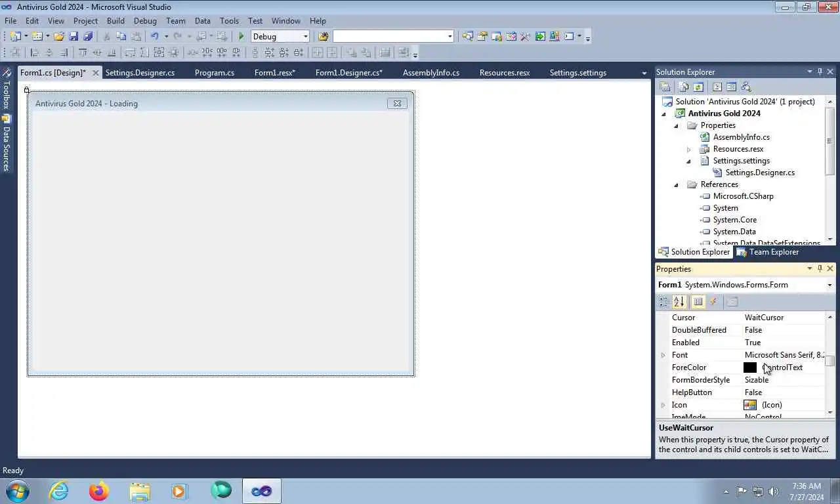Launch Firefox from the taskbar
This screenshot has width=840, height=504.
click(99, 491)
